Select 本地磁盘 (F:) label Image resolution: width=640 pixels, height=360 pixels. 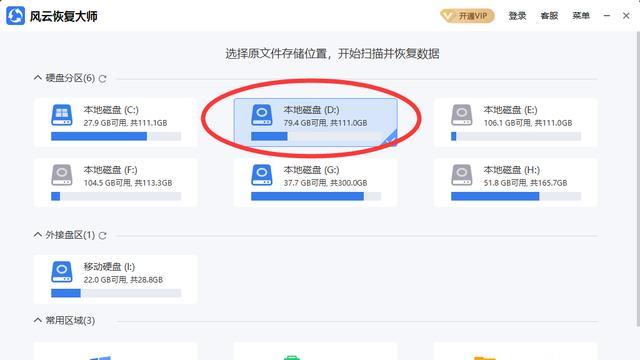[x=111, y=170]
